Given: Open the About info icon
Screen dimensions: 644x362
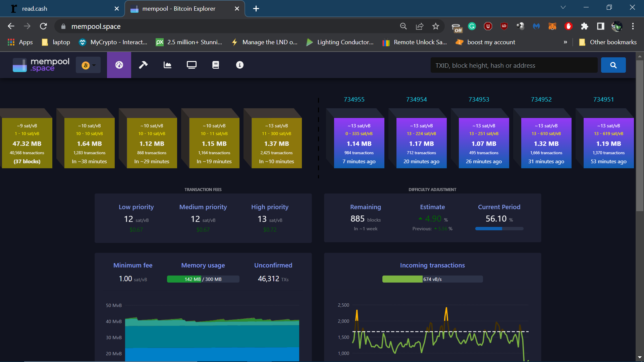Looking at the screenshot, I should (240, 65).
